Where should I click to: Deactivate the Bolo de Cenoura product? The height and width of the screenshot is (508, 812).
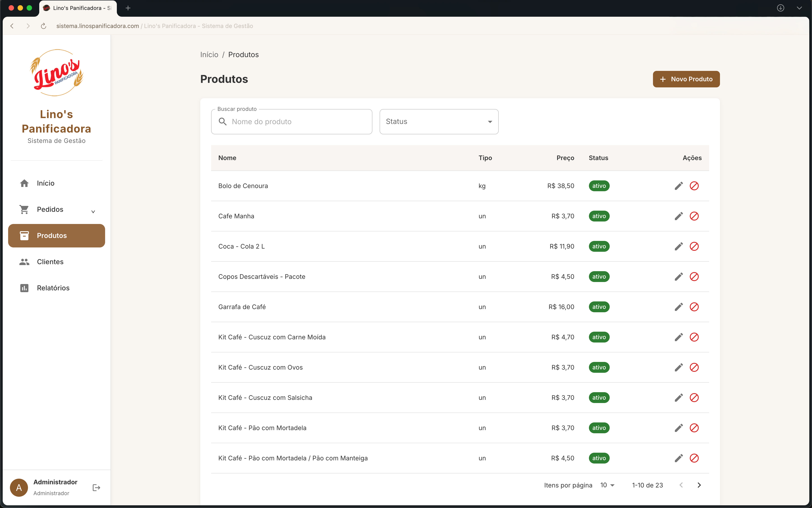point(694,186)
